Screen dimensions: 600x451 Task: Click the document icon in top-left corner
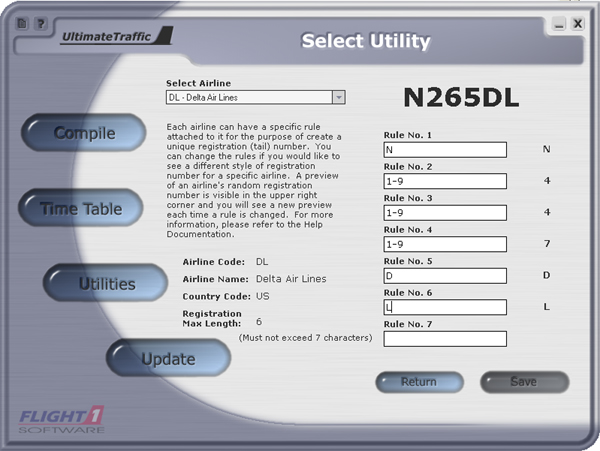click(x=22, y=24)
